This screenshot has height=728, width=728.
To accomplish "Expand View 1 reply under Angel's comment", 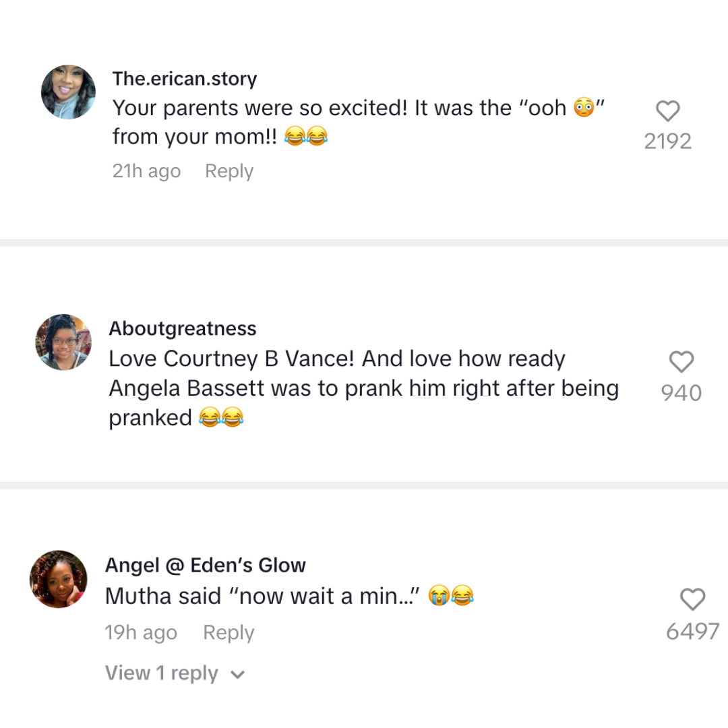I will [x=162, y=673].
